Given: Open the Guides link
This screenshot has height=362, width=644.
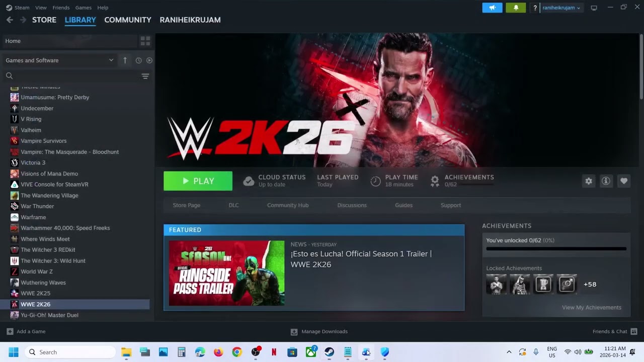Looking at the screenshot, I should (x=404, y=205).
